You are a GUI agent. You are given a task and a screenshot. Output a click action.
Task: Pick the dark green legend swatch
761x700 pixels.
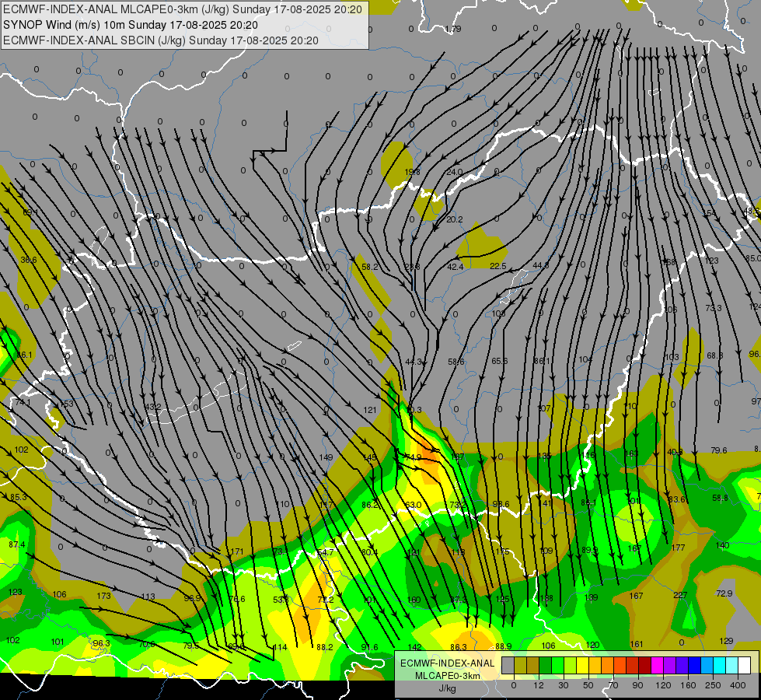point(546,665)
